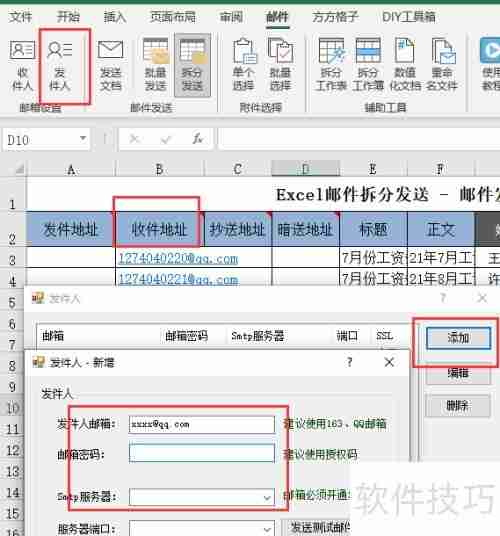Screen dimensions: 500x536
Task: Click the 编辑 button
Action: click(x=458, y=373)
